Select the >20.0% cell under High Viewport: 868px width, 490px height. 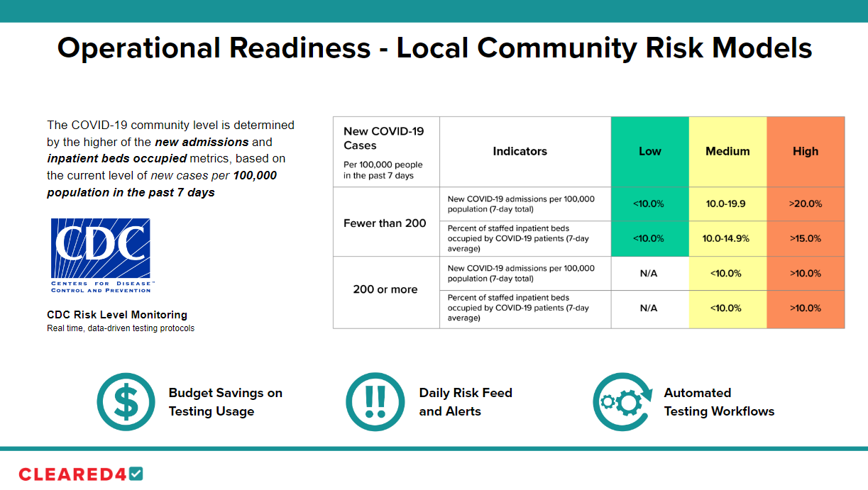pyautogui.click(x=806, y=204)
